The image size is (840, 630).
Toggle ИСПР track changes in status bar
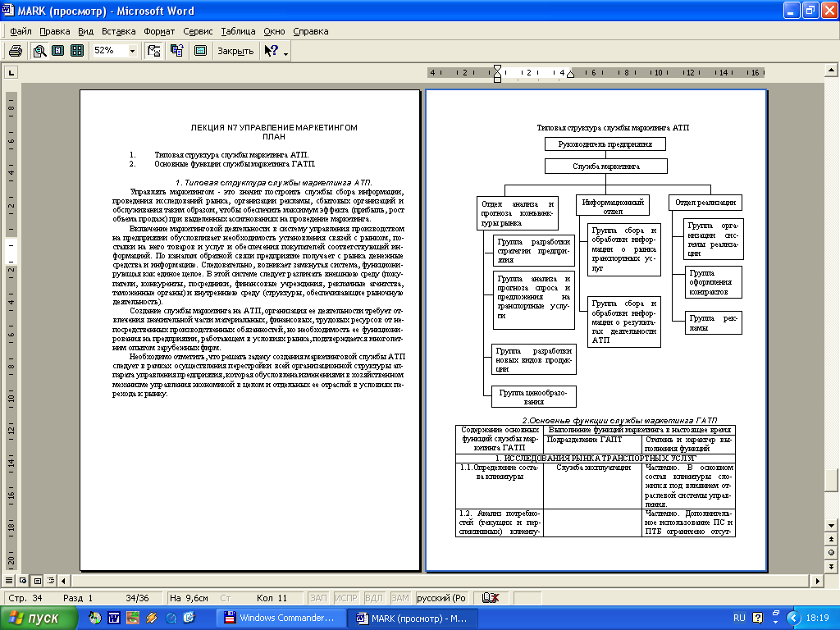345,598
